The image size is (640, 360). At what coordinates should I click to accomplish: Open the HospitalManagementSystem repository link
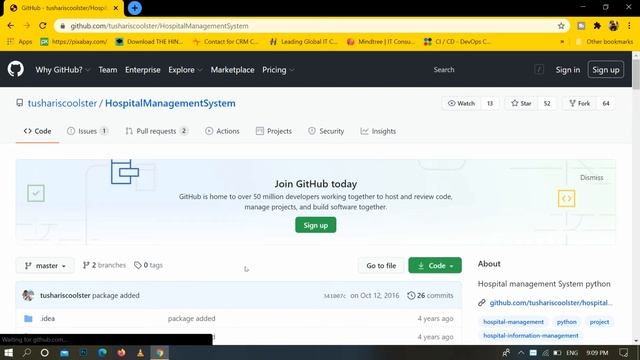click(x=170, y=103)
